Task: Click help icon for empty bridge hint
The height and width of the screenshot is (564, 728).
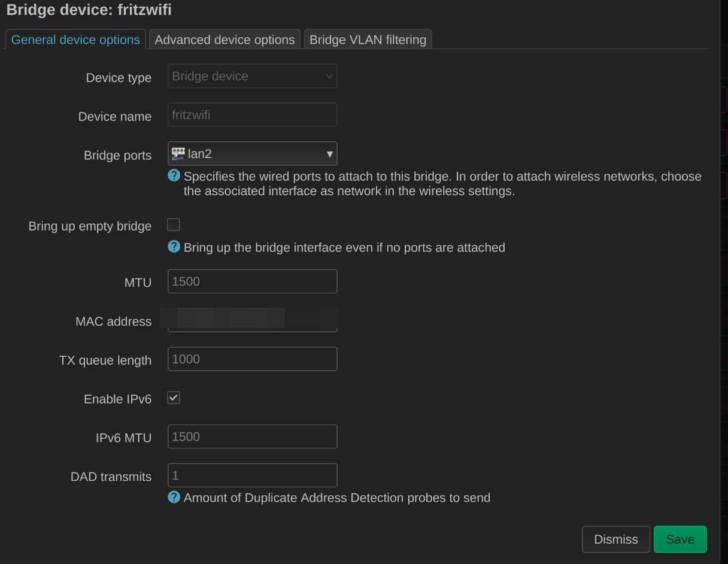Action: [x=174, y=247]
